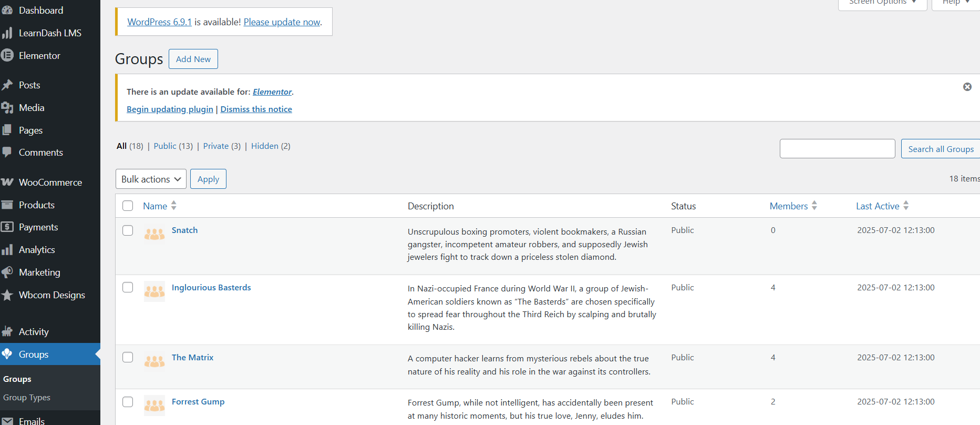The height and width of the screenshot is (425, 980).
Task: Click the Analytics chart icon
Action: tap(7, 250)
